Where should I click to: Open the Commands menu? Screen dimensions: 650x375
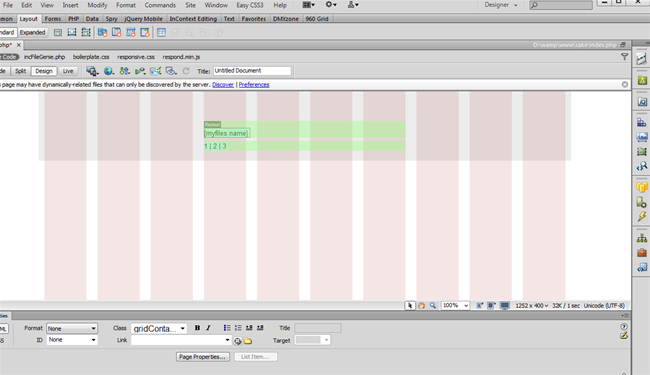tap(160, 5)
